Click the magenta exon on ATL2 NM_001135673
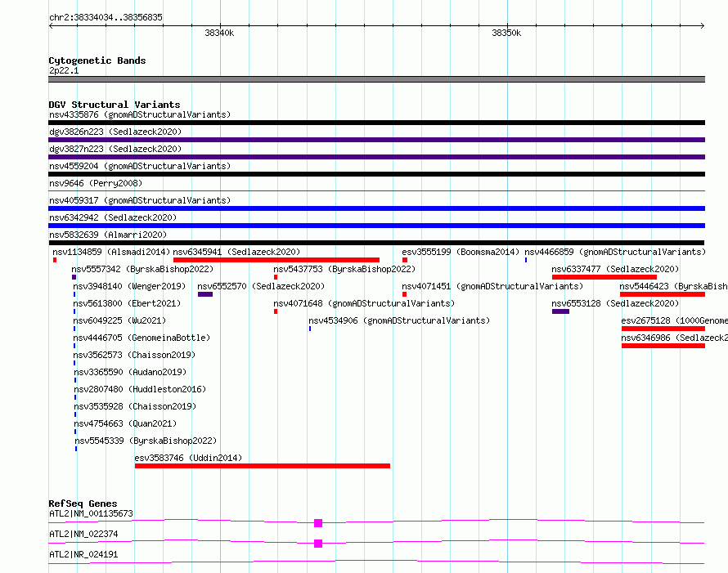This screenshot has width=728, height=573. click(x=318, y=523)
